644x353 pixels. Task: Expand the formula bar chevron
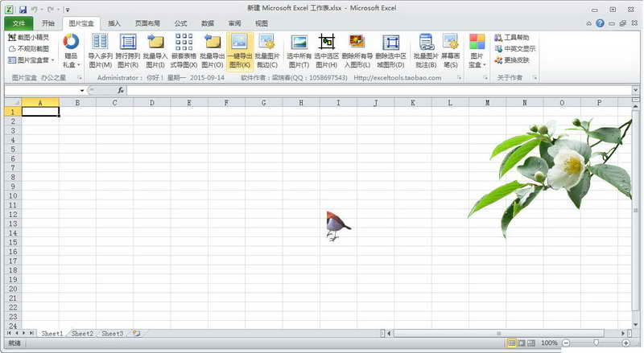[x=635, y=90]
